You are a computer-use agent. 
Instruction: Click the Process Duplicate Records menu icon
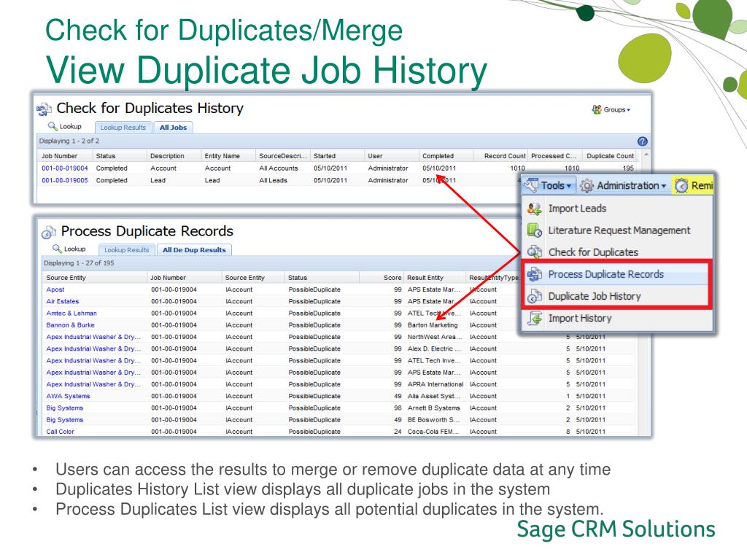535,274
